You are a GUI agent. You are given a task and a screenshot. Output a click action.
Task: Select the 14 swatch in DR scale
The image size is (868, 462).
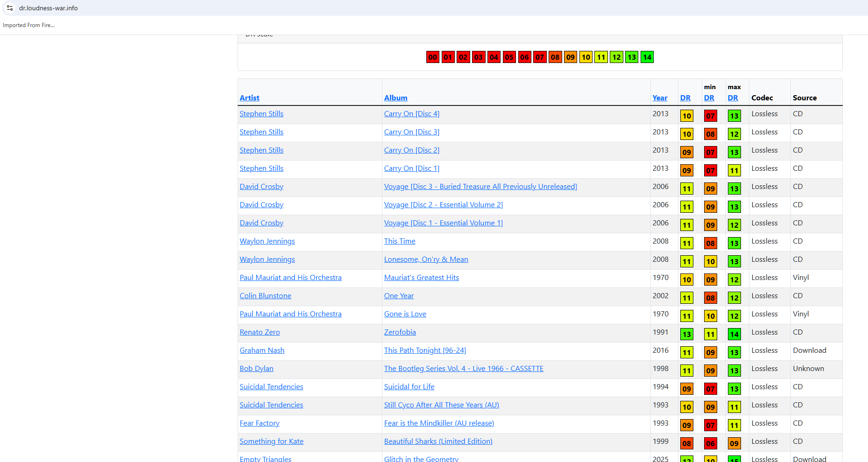(x=647, y=57)
